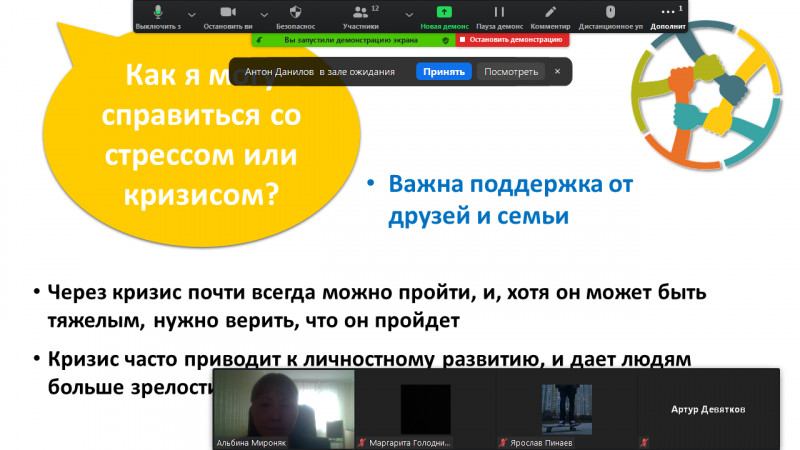Click bullet 'Через кризис почти всегда можно пройти'
This screenshot has width=800, height=450.
377,306
